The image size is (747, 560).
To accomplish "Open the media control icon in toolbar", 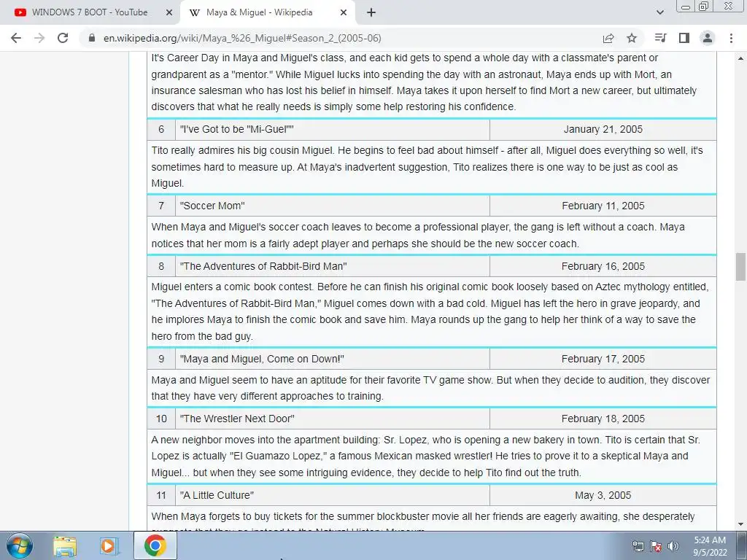I will click(660, 38).
